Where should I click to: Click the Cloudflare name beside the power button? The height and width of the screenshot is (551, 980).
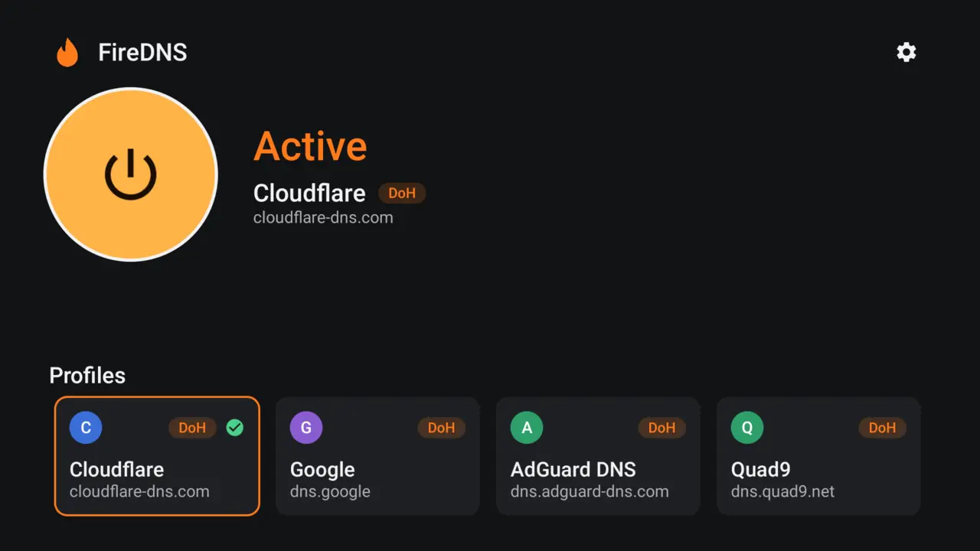[x=309, y=193]
